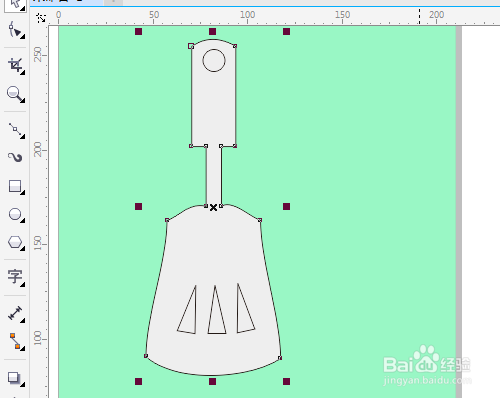500x398 pixels.
Task: Select the Rectangle tool
Action: [x=15, y=186]
